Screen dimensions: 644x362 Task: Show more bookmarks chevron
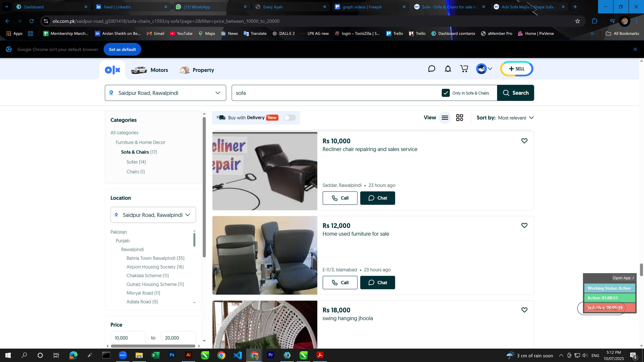(592, 34)
